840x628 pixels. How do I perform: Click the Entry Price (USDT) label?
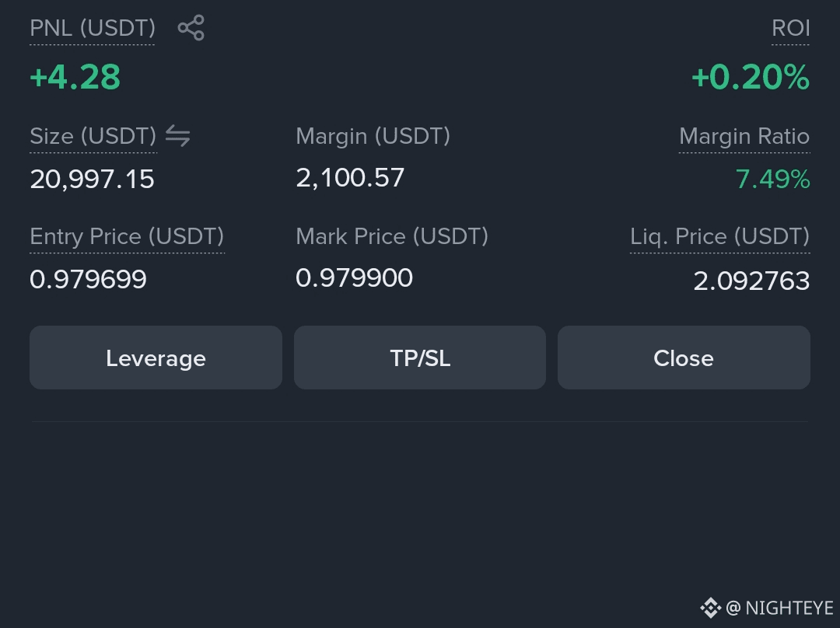[x=127, y=236]
